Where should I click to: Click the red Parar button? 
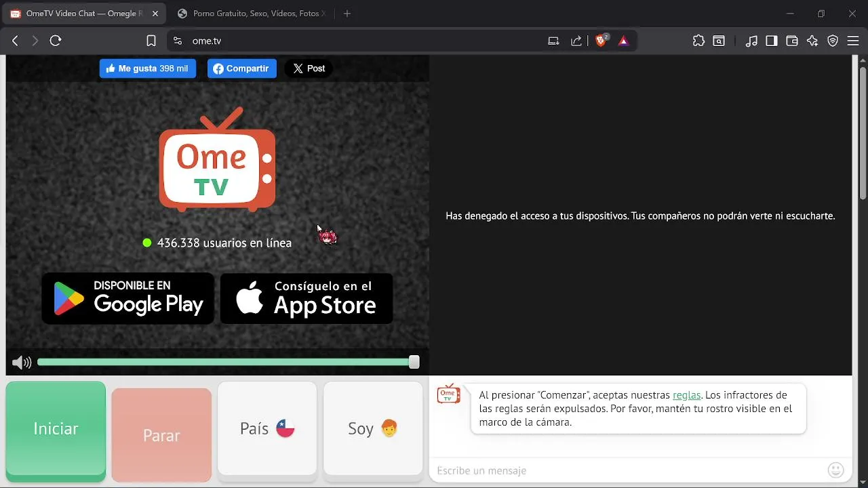pos(161,435)
